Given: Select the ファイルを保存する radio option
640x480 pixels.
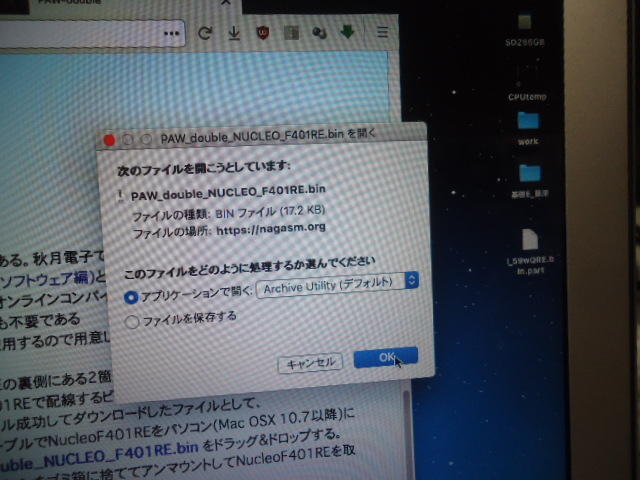Looking at the screenshot, I should (132, 322).
